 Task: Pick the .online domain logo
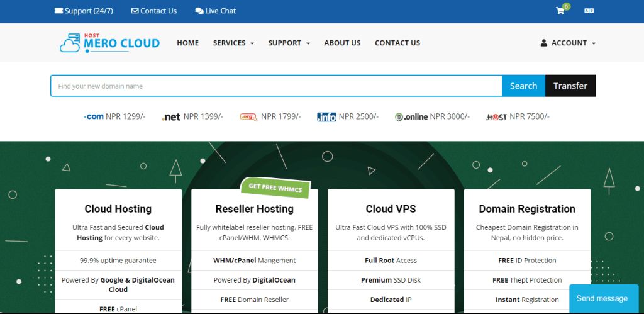411,116
